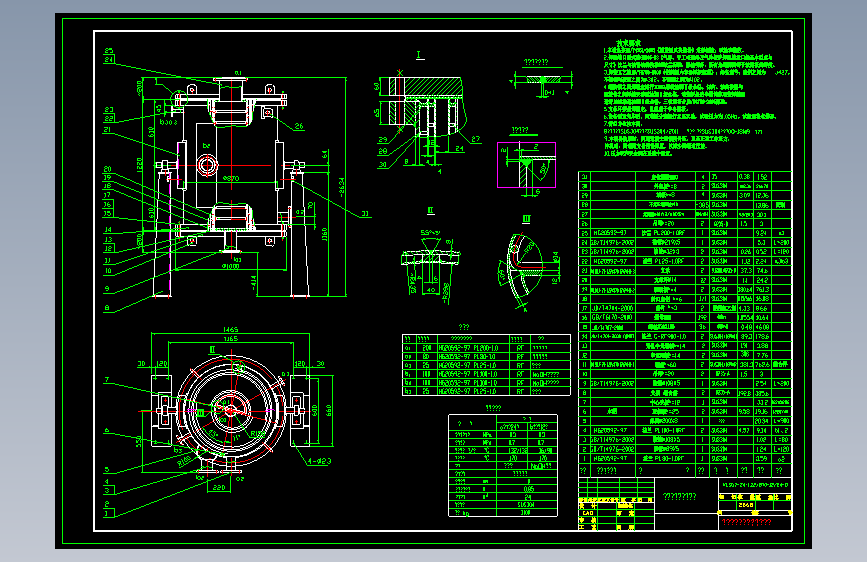Viewport: 867px width, 562px height.
Task: Select the red question-mark text in title block
Action: (746, 522)
